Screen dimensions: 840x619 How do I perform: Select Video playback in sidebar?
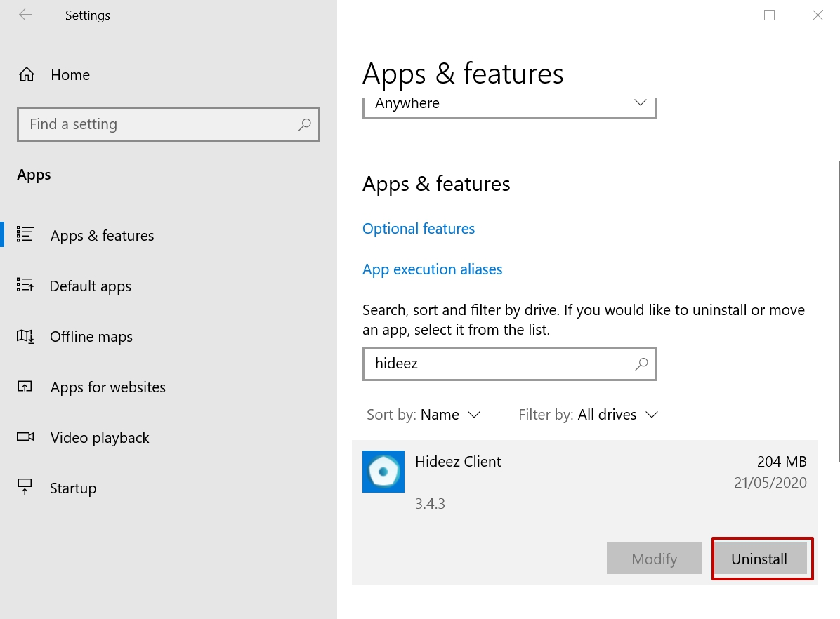[100, 438]
